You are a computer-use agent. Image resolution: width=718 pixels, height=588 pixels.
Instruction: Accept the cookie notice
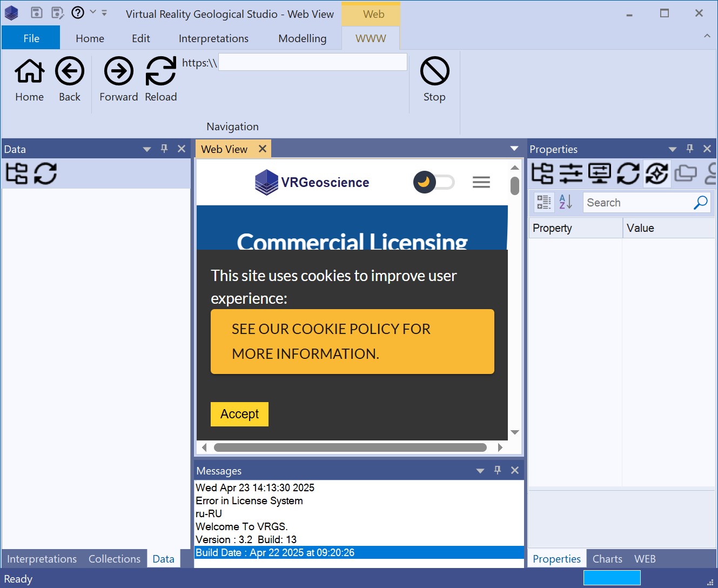tap(239, 414)
